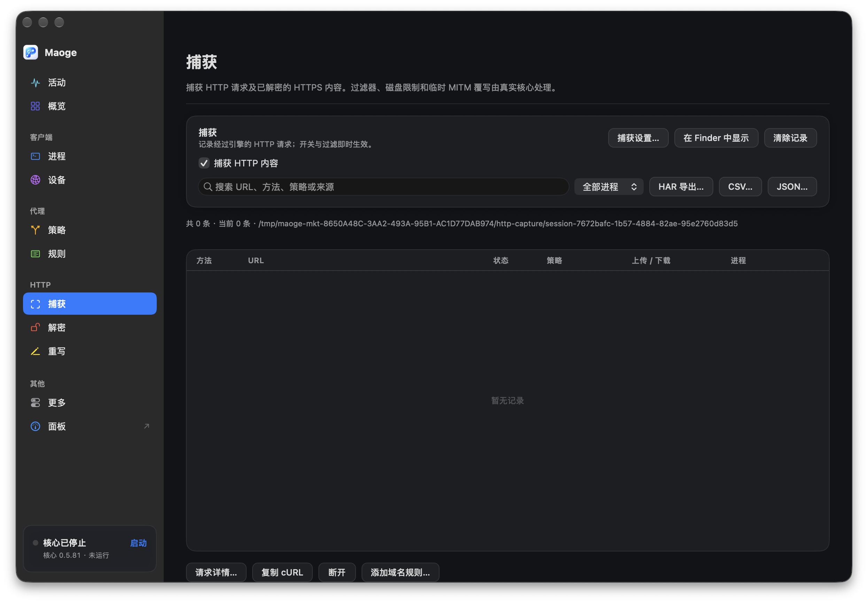The width and height of the screenshot is (868, 603).
Task: Select the 设备 globe icon
Action: tap(35, 180)
